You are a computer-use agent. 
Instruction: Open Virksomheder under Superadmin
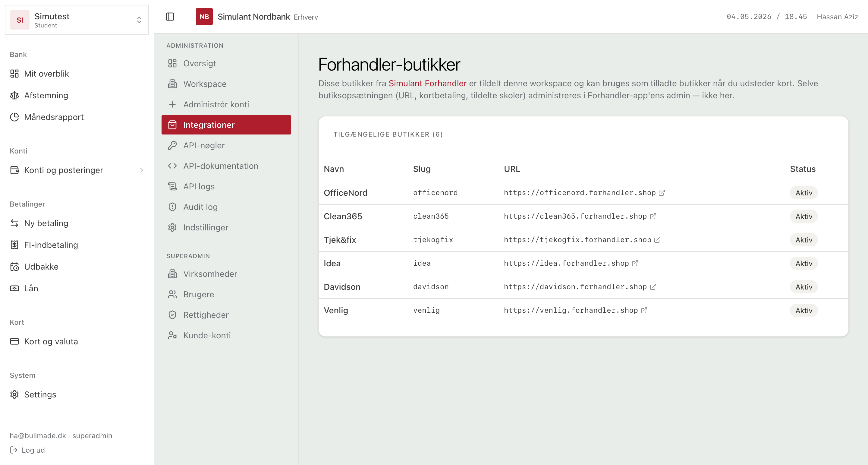tap(226, 274)
